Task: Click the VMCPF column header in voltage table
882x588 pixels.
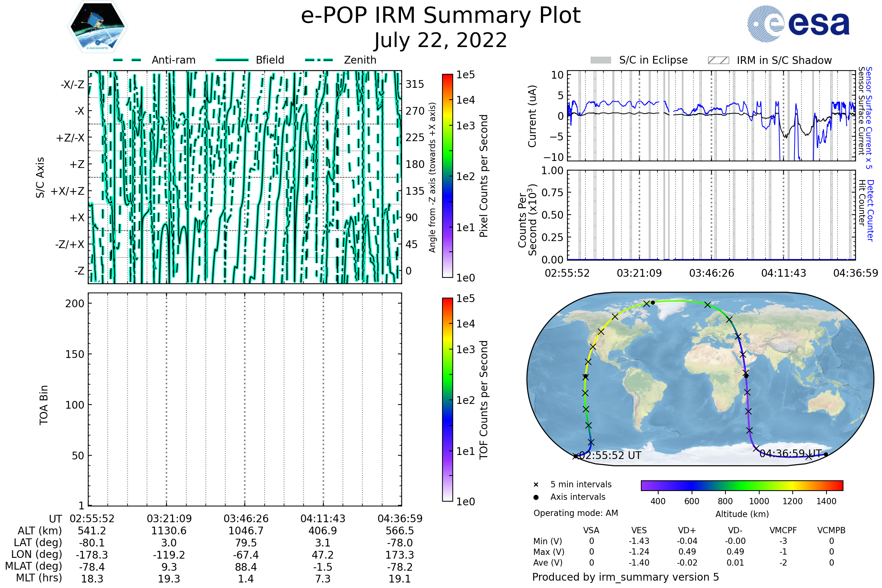Action: [783, 530]
